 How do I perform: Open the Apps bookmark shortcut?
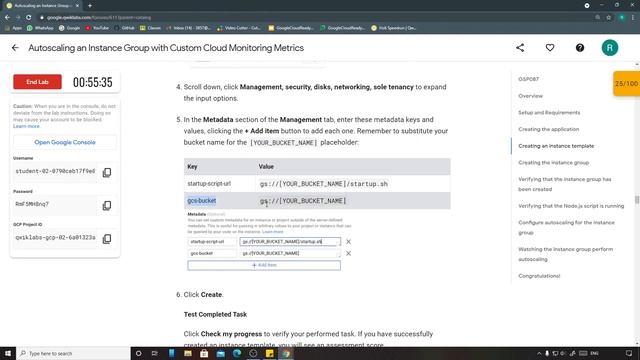13,28
